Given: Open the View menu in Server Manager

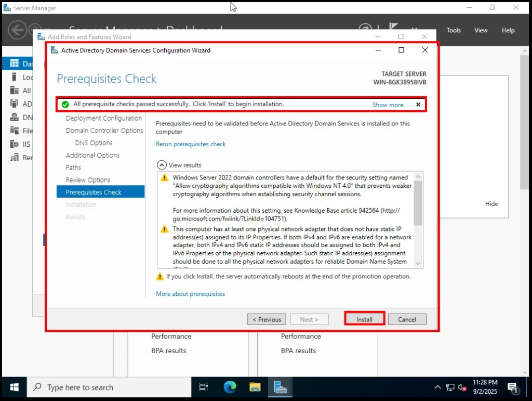Looking at the screenshot, I should point(481,30).
